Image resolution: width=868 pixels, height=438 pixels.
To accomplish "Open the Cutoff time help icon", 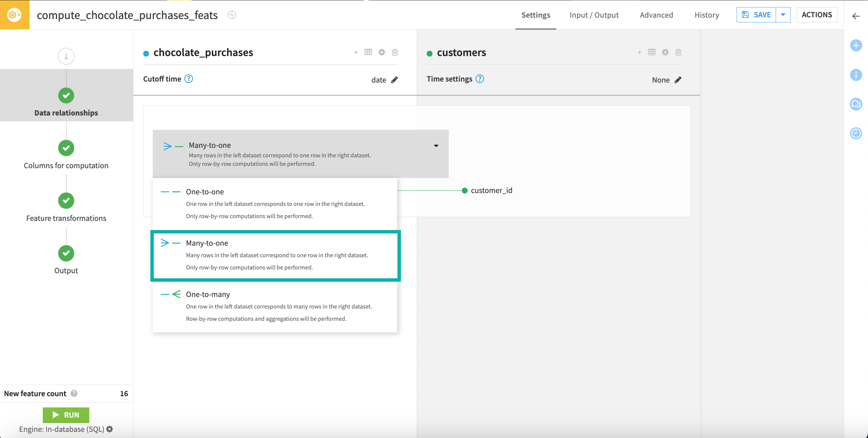I will 189,78.
